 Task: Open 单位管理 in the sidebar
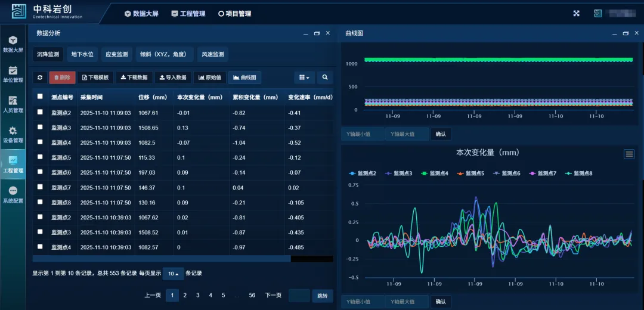click(13, 75)
